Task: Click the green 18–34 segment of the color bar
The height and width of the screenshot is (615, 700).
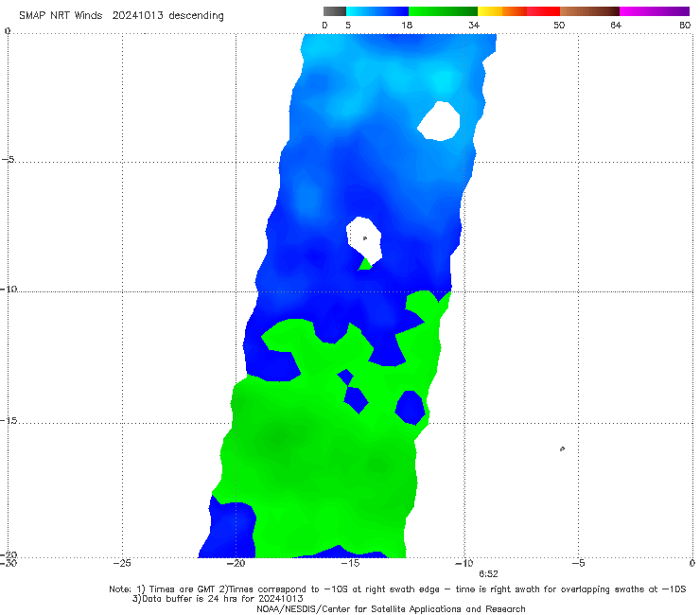Action: 443,11
